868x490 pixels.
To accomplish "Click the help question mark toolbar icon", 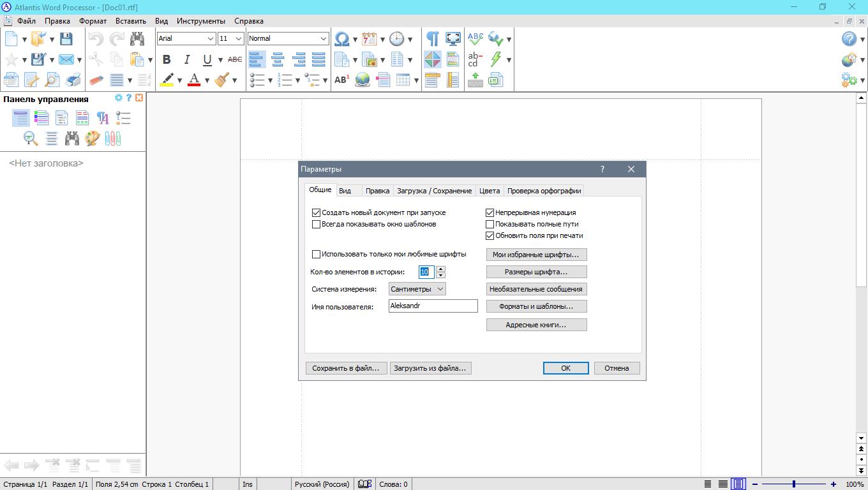I will (x=849, y=39).
